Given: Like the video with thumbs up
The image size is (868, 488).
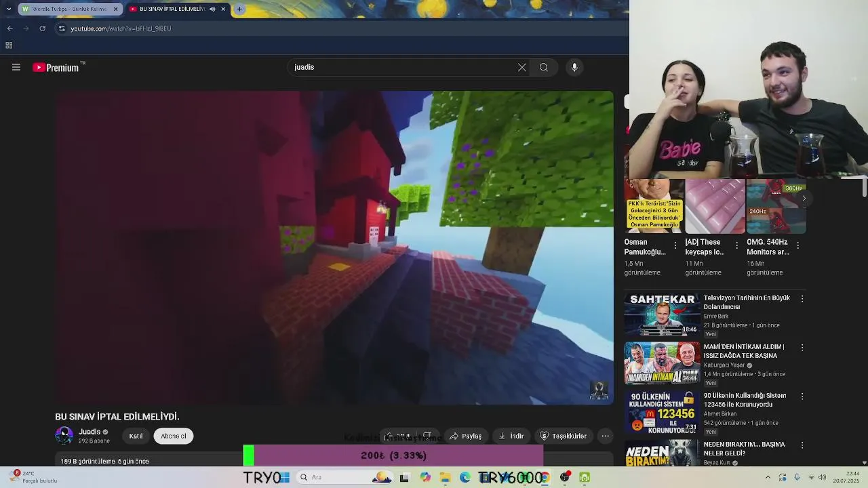Looking at the screenshot, I should coord(397,436).
